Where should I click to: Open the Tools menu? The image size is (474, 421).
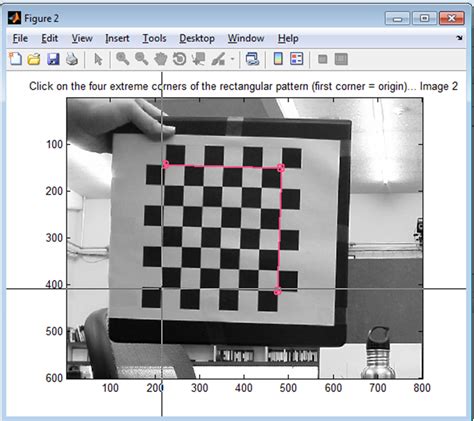tap(154, 39)
